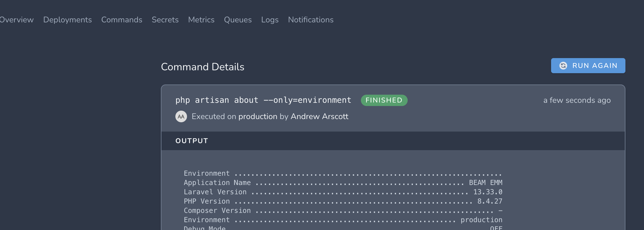Click the Composer Version output line
Image resolution: width=644 pixels, height=230 pixels.
click(x=343, y=211)
